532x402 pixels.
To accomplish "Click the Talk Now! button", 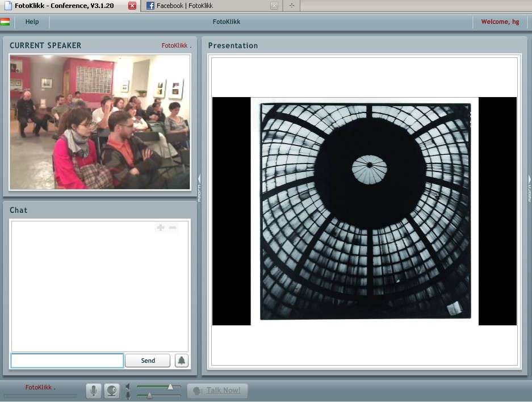I will tap(217, 391).
